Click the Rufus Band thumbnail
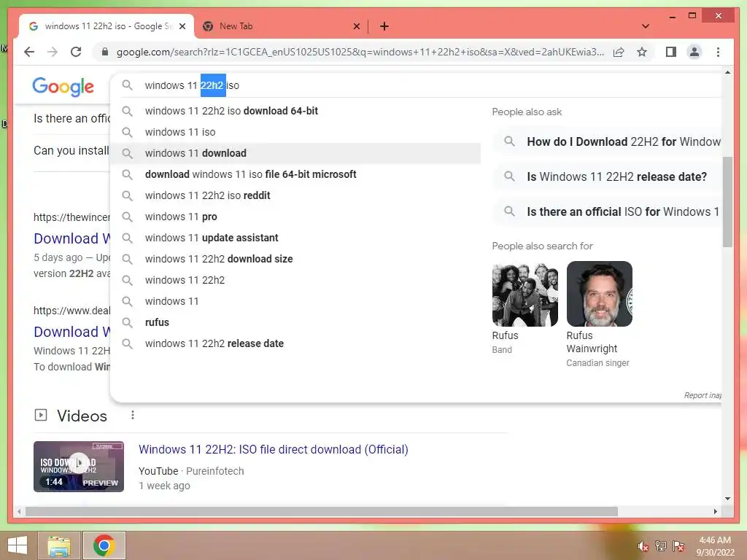747x560 pixels. tap(525, 294)
